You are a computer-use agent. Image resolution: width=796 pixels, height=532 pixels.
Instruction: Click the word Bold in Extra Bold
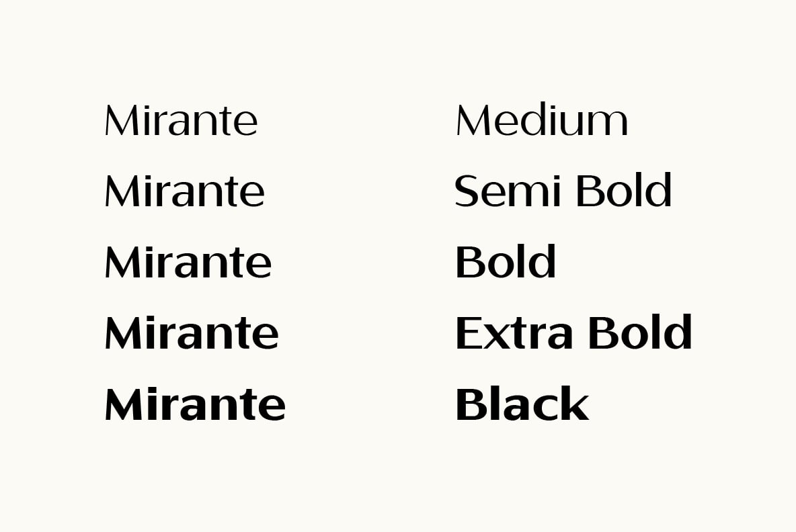pos(641,332)
